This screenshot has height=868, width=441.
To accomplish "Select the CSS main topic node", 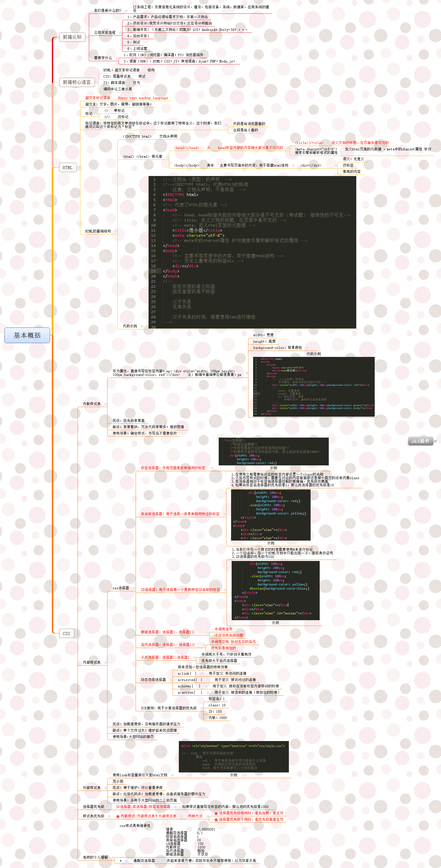I will (x=67, y=633).
